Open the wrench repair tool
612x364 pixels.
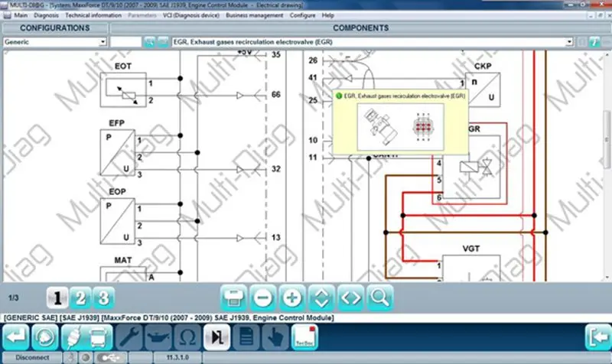coord(129,337)
